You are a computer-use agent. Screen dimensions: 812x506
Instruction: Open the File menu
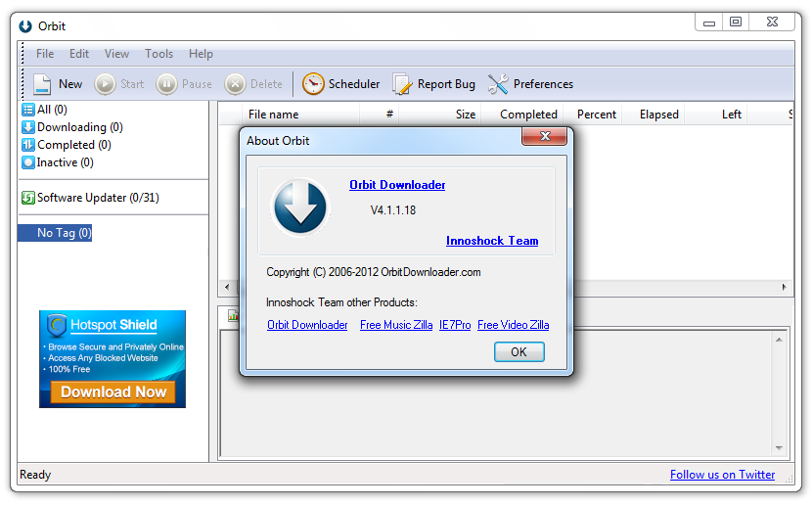[45, 54]
